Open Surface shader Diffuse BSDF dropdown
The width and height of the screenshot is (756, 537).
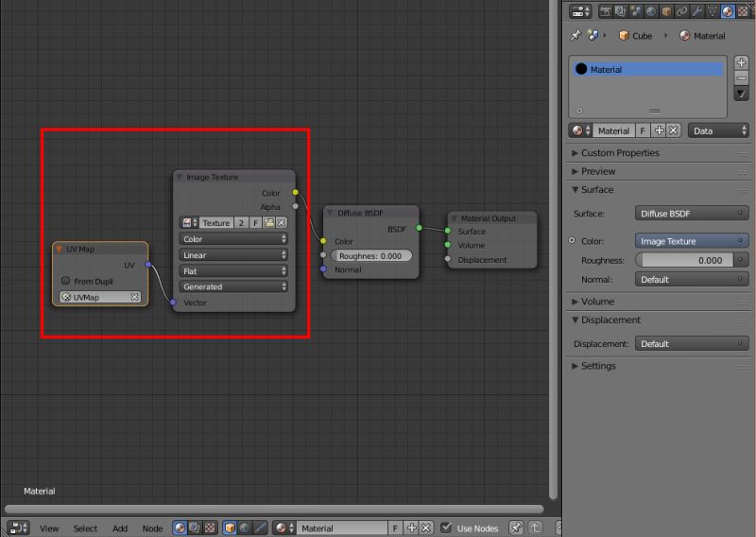(692, 214)
